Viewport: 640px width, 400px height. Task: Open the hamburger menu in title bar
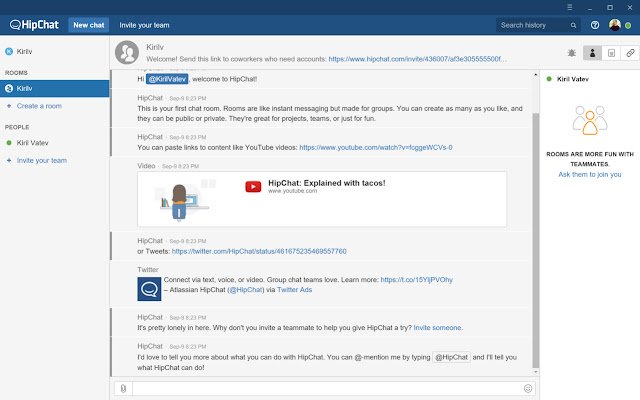pos(569,7)
